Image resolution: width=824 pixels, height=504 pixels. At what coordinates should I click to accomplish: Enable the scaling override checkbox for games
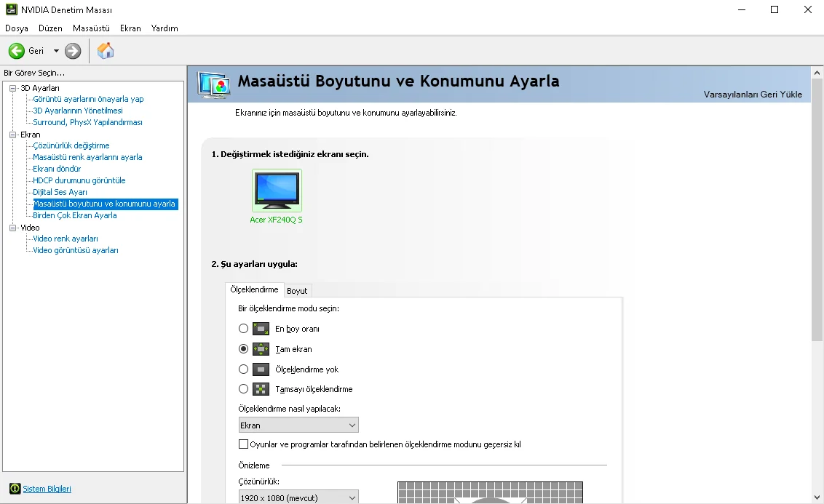pyautogui.click(x=244, y=444)
